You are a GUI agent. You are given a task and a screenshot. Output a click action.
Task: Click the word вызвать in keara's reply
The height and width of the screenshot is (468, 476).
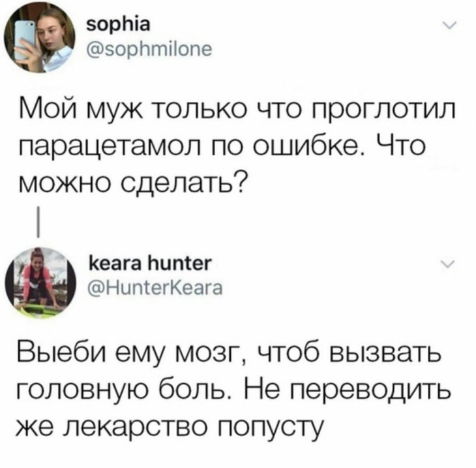tap(385, 355)
